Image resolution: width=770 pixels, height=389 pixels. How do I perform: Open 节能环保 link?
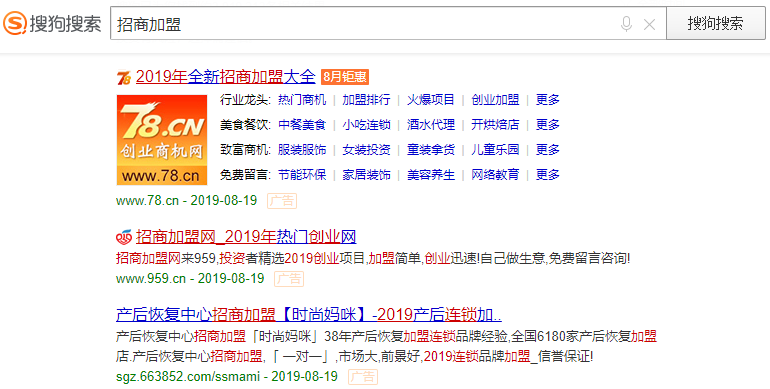pos(302,174)
